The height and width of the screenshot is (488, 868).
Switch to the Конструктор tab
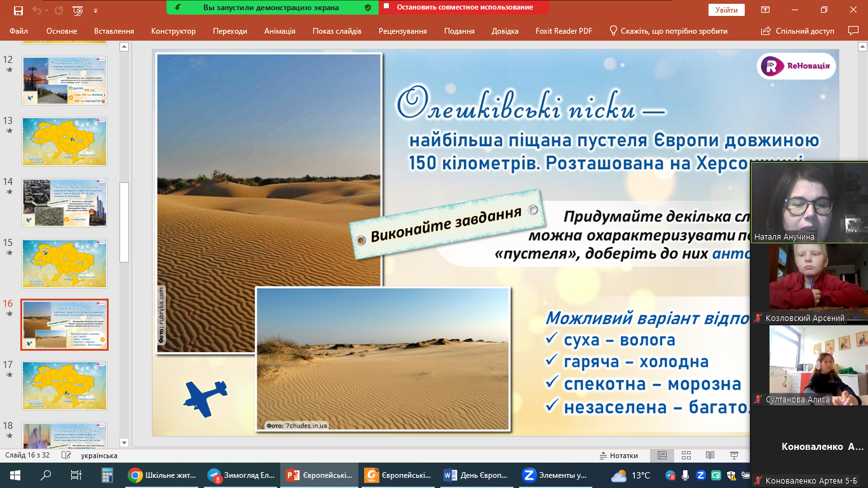(173, 30)
